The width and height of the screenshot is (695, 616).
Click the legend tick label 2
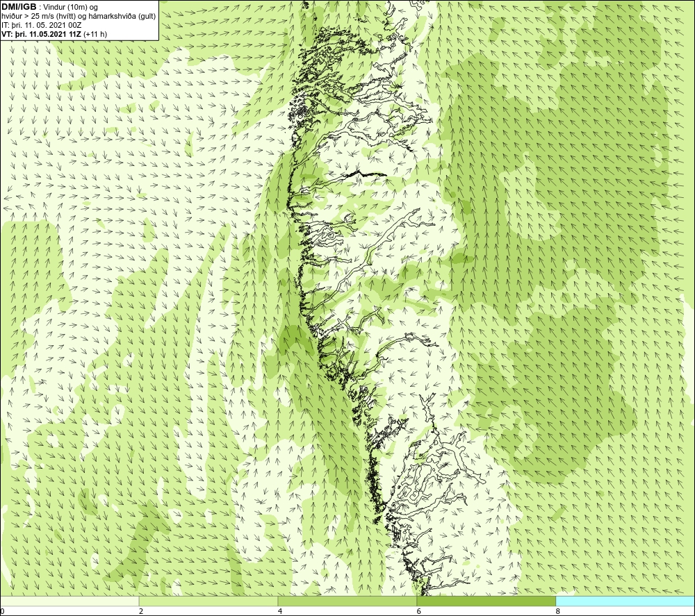[141, 611]
